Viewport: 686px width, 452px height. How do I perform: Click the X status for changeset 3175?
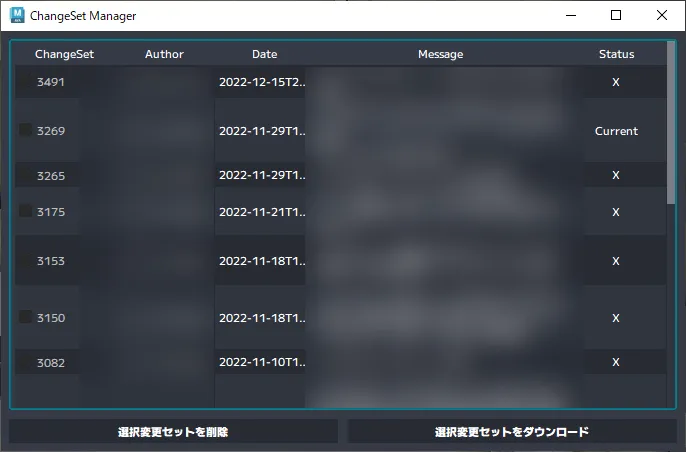[x=616, y=212]
